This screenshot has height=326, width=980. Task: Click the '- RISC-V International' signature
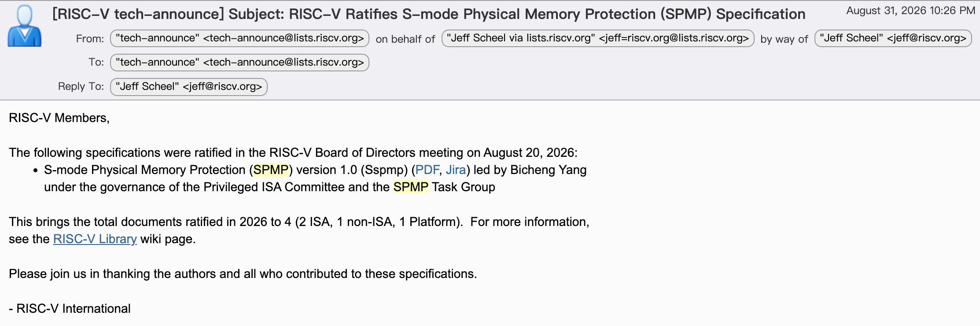pyautogui.click(x=70, y=309)
